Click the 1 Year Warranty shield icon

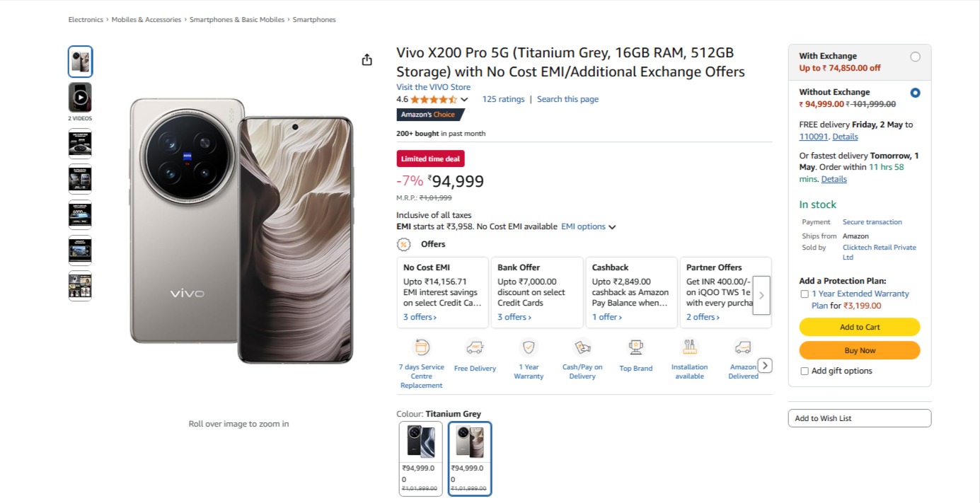click(529, 347)
